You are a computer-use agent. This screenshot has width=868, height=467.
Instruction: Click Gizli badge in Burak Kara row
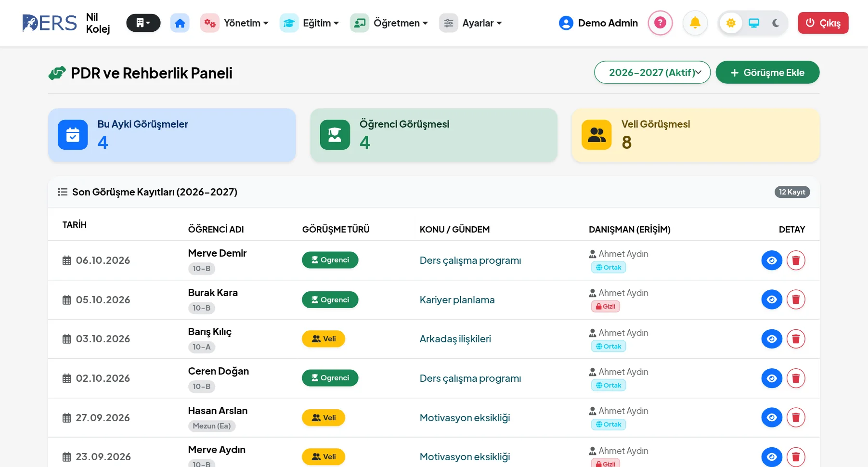[606, 307]
